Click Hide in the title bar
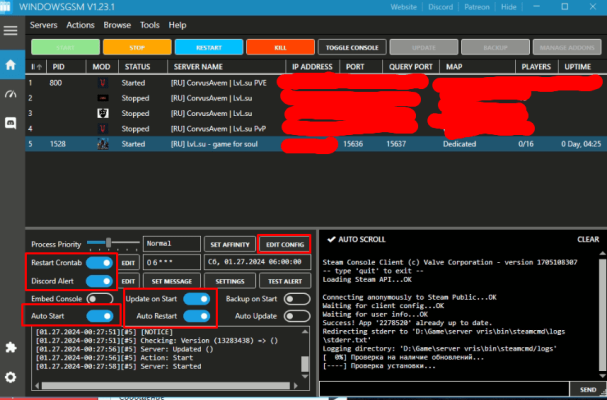This screenshot has height=400, width=607. point(509,7)
